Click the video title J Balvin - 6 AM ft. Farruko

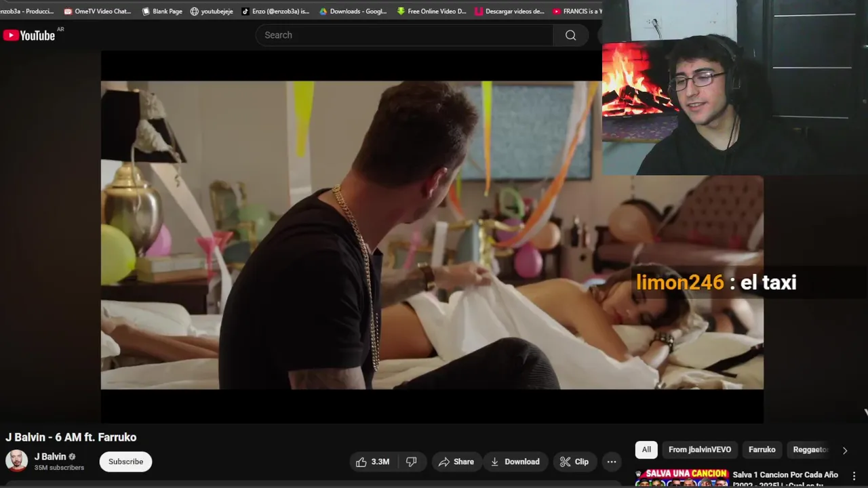pos(71,437)
